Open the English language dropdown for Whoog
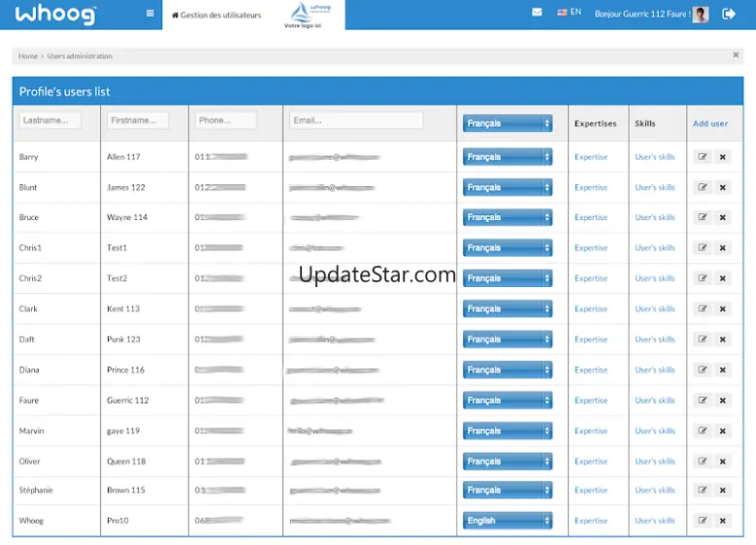The width and height of the screenshot is (756, 545). (508, 521)
